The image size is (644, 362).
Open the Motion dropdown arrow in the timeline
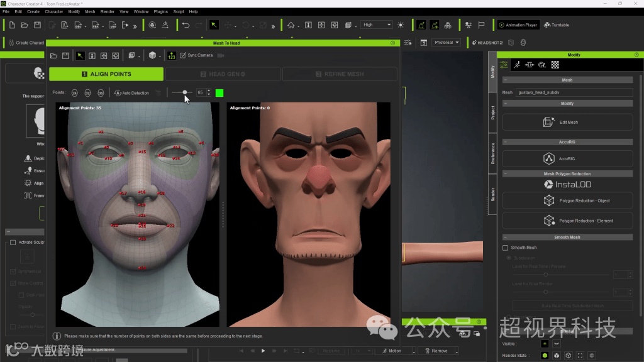point(414,351)
